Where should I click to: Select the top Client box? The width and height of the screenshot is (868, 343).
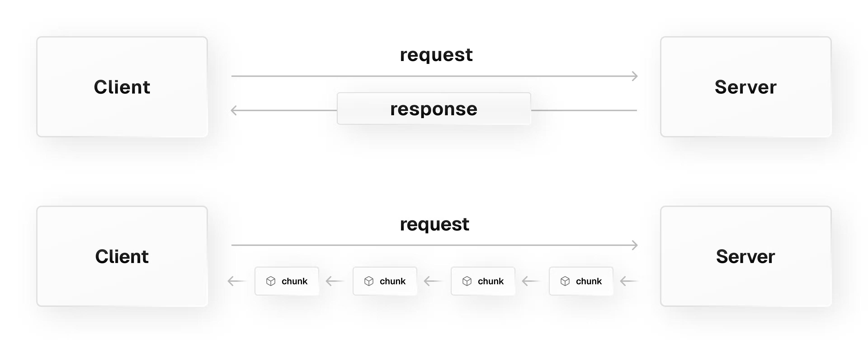tap(122, 87)
